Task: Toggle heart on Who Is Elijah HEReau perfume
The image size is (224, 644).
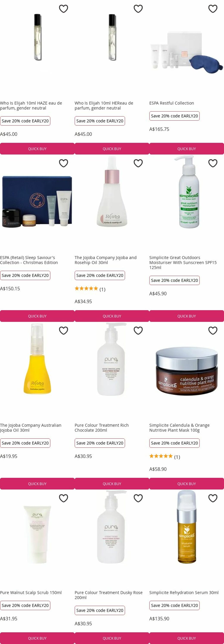Action: pyautogui.click(x=138, y=9)
